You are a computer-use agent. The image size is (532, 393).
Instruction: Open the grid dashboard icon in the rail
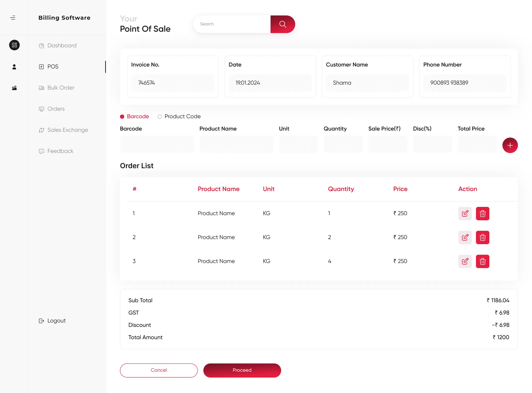click(x=14, y=45)
